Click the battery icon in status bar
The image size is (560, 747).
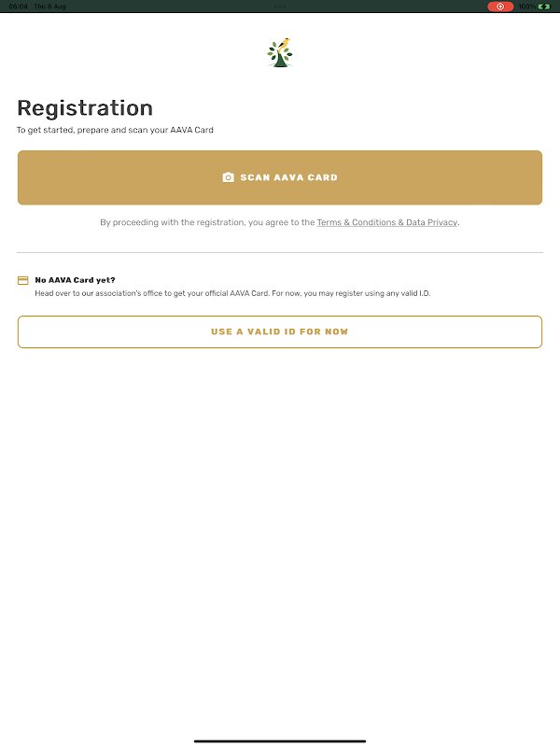(544, 7)
